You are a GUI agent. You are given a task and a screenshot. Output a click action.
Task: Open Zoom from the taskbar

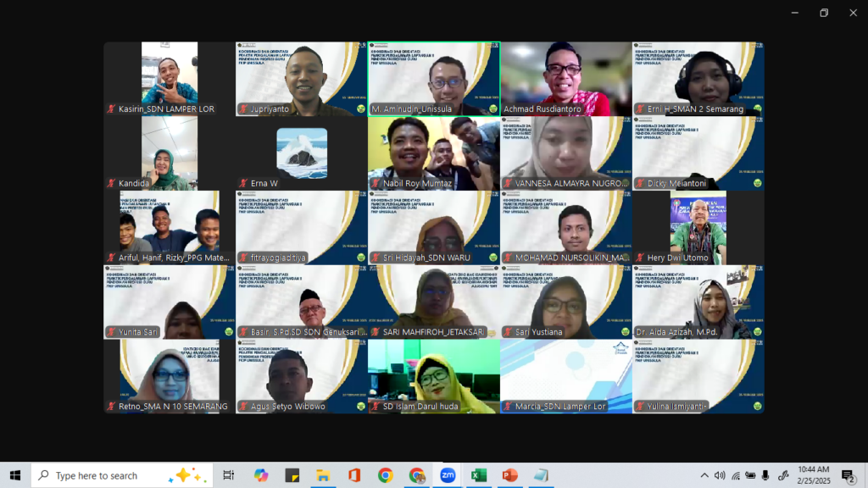pyautogui.click(x=448, y=475)
